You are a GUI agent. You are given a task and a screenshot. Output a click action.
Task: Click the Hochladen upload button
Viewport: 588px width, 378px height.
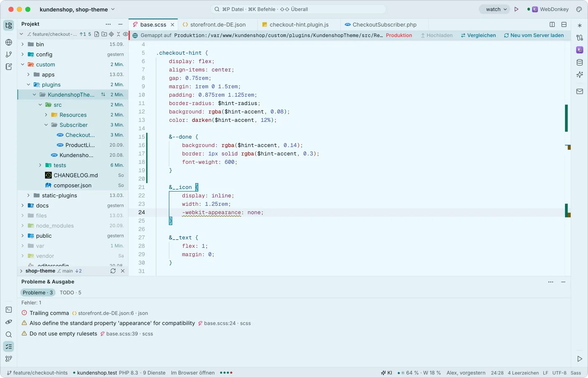click(x=437, y=35)
